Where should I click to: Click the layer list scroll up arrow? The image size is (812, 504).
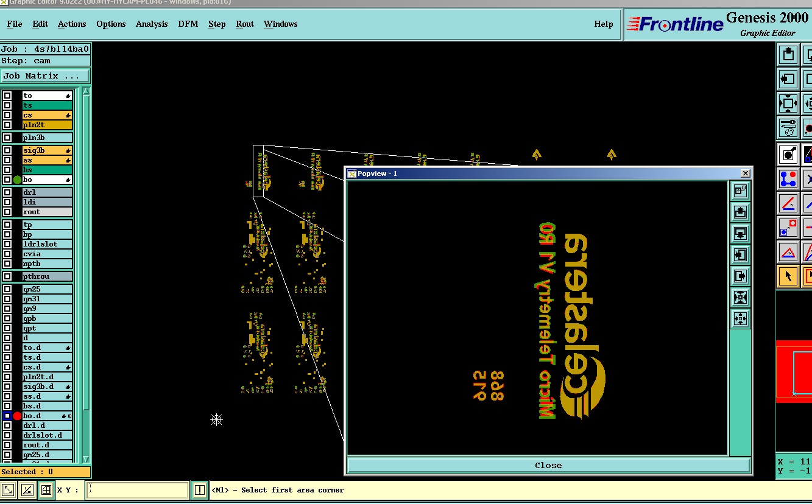tap(86, 92)
